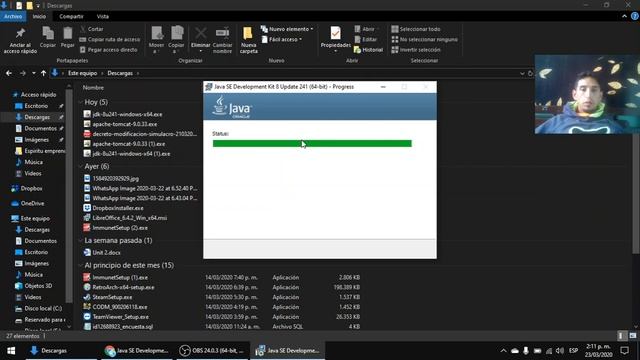Image resolution: width=640 pixels, height=360 pixels.
Task: Minimize the Java SE installer window
Action: (x=383, y=87)
